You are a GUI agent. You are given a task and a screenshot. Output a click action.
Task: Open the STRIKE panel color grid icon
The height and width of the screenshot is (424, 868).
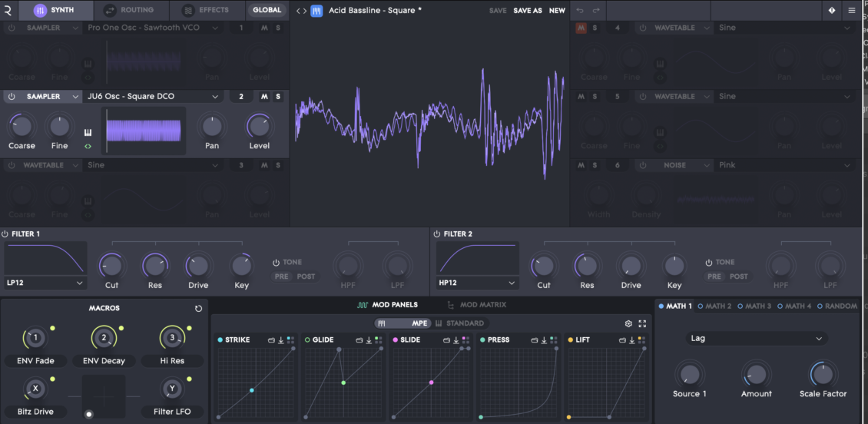[x=290, y=340]
